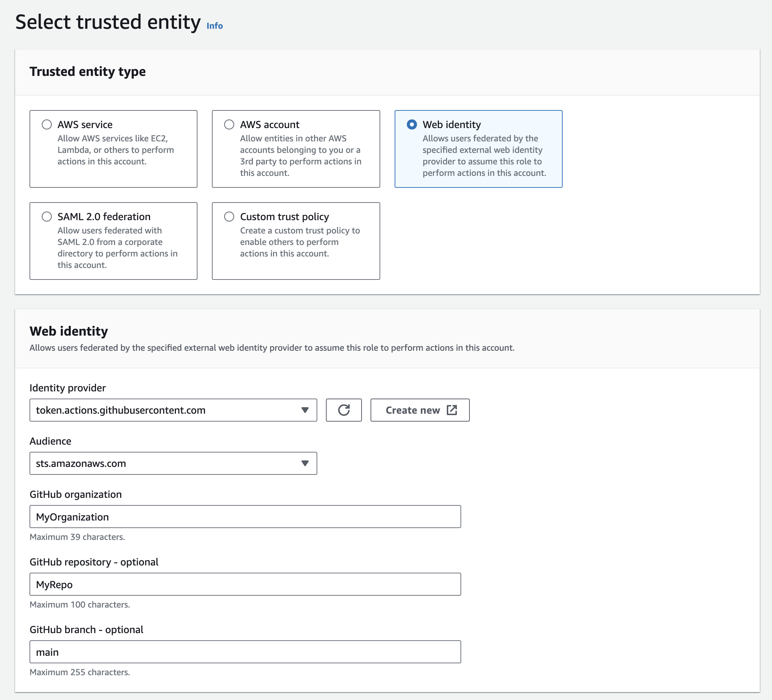Click the 'Maximum 255 characters.' hint text
The width and height of the screenshot is (772, 700).
[x=80, y=672]
